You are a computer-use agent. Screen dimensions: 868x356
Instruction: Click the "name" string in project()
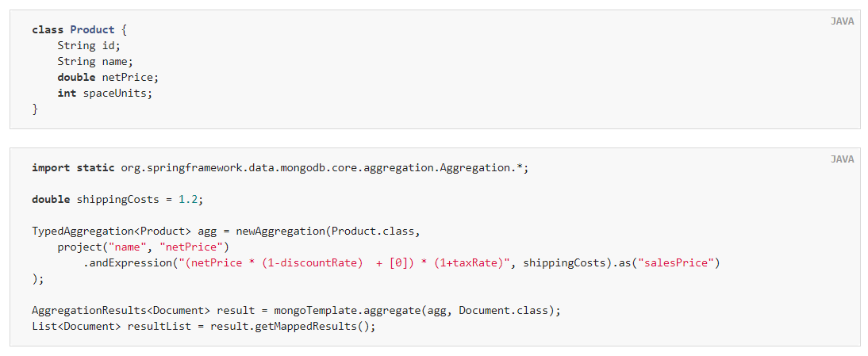127,247
